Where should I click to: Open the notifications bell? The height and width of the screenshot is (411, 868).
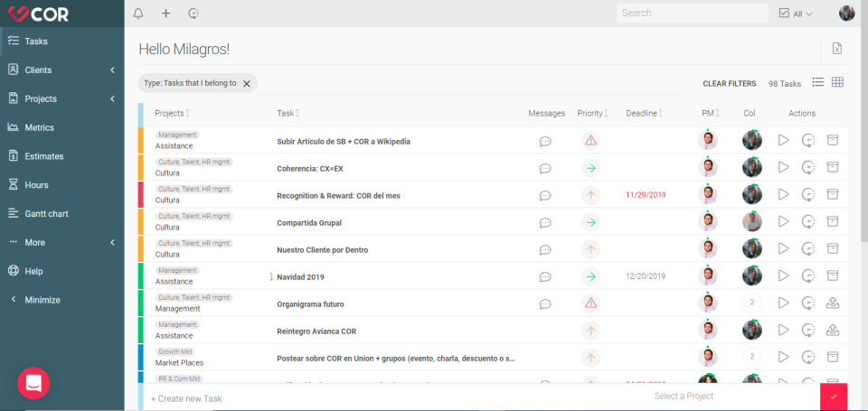tap(138, 14)
